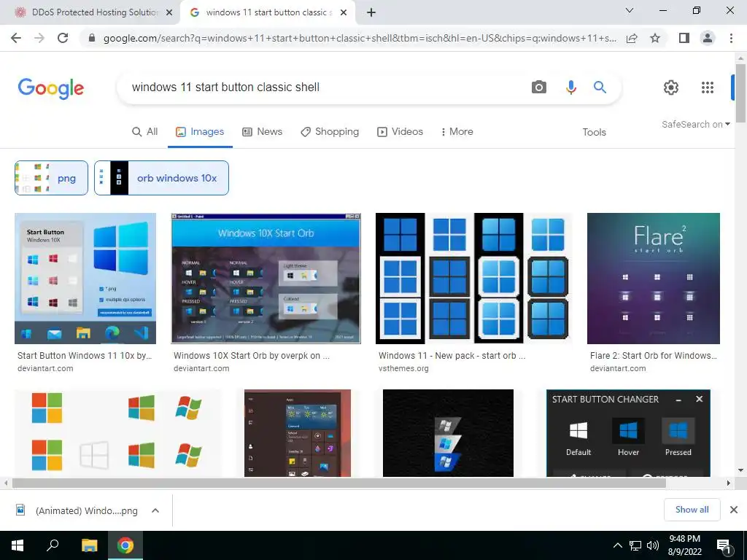Image resolution: width=747 pixels, height=560 pixels.
Task: Click the horizontal scrollbar
Action: pos(338,483)
